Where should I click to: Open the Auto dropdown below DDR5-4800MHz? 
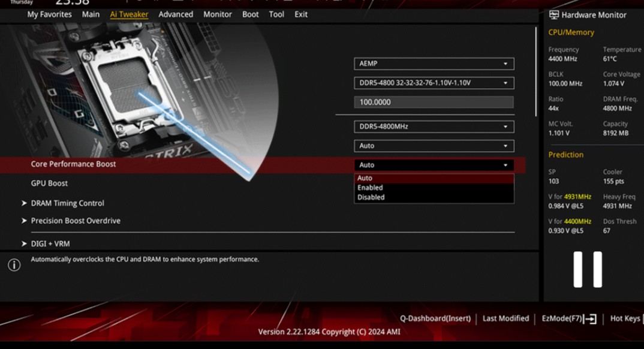click(434, 146)
